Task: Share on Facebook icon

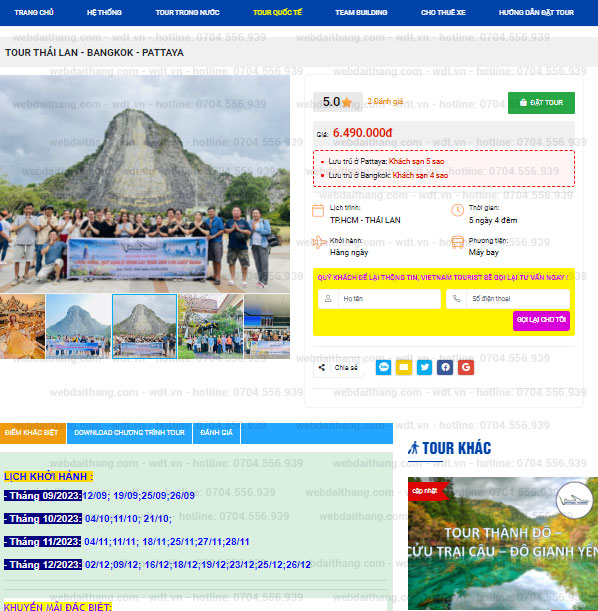Action: tap(445, 367)
